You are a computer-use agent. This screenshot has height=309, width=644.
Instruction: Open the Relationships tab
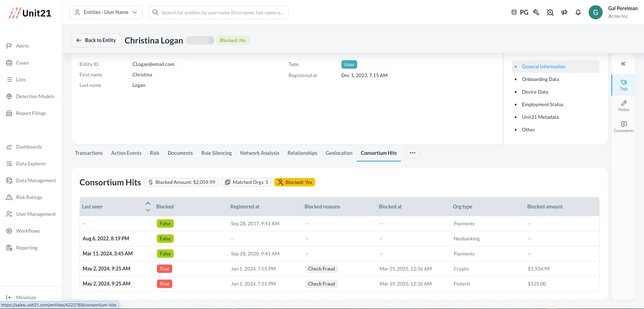click(x=303, y=153)
